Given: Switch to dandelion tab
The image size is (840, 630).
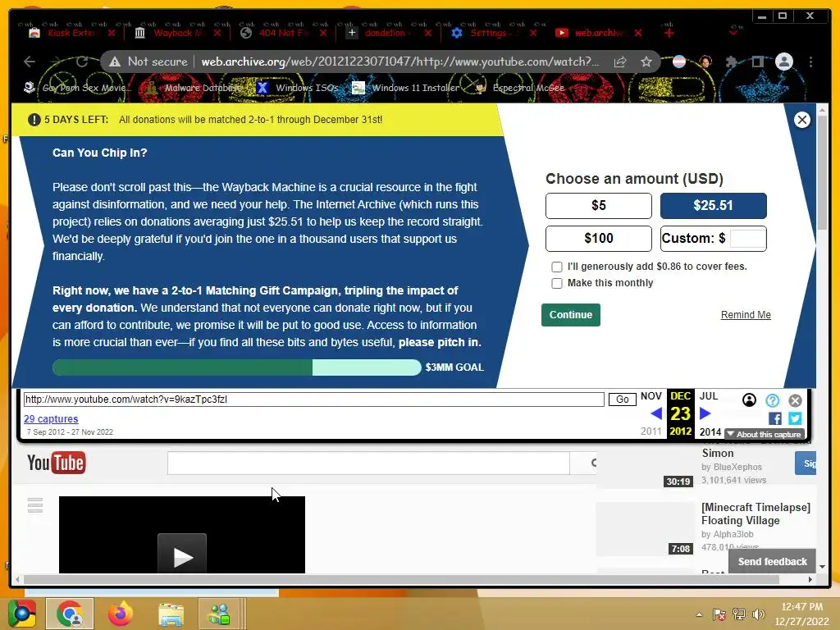Looking at the screenshot, I should click(x=388, y=33).
